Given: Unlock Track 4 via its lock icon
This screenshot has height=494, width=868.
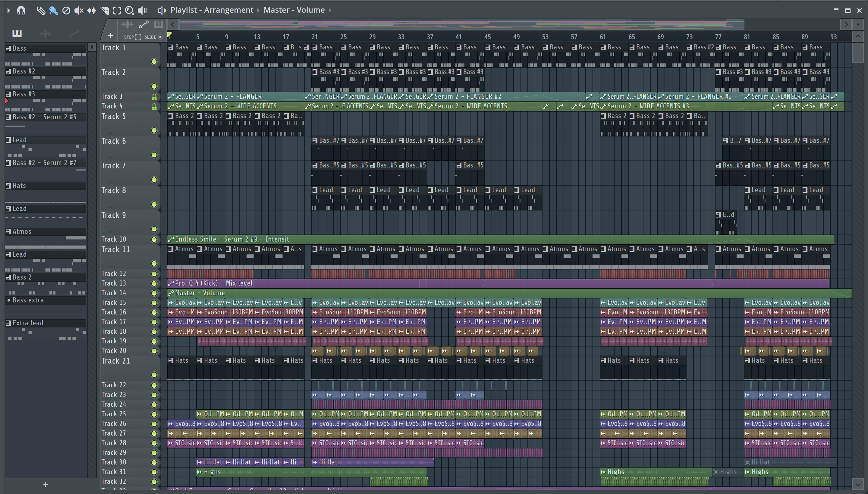Looking at the screenshot, I should [154, 107].
